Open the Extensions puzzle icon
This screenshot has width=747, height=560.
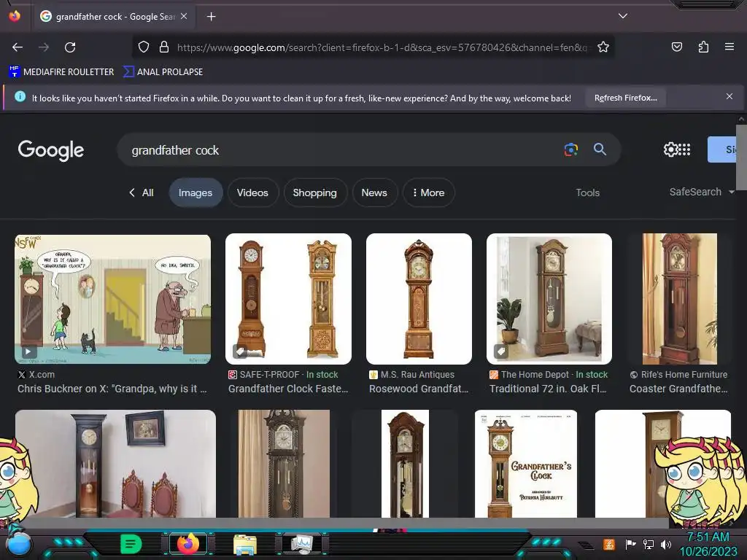pyautogui.click(x=703, y=47)
